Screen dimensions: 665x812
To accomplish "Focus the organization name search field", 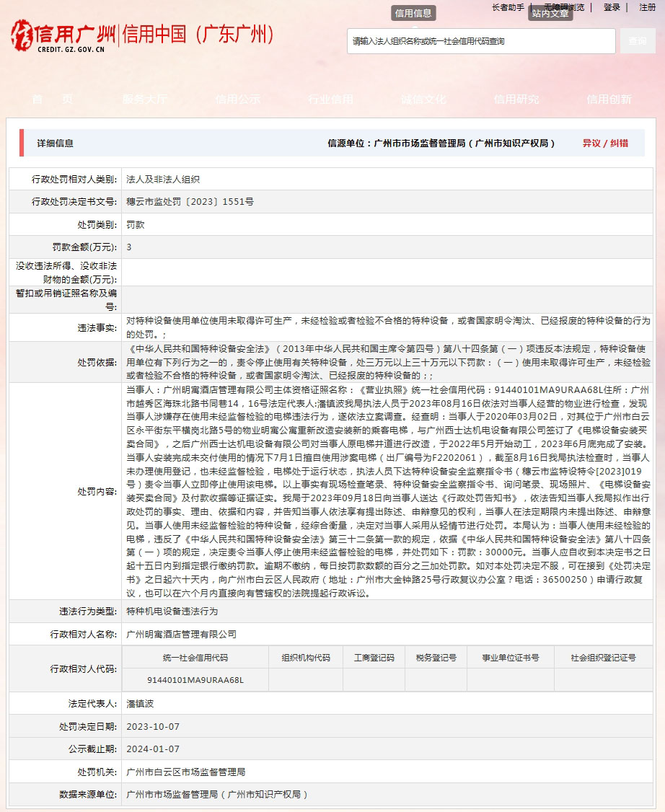I will (x=481, y=41).
